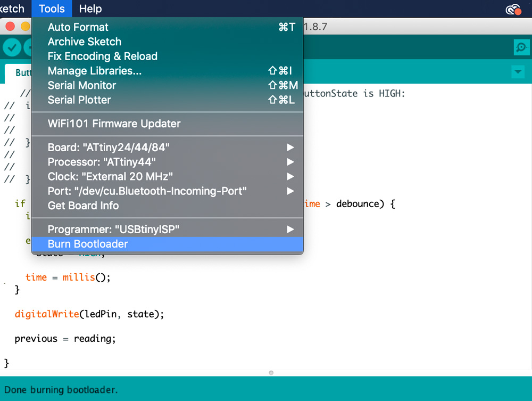
Task: Click Get Board Info
Action: tap(167, 206)
